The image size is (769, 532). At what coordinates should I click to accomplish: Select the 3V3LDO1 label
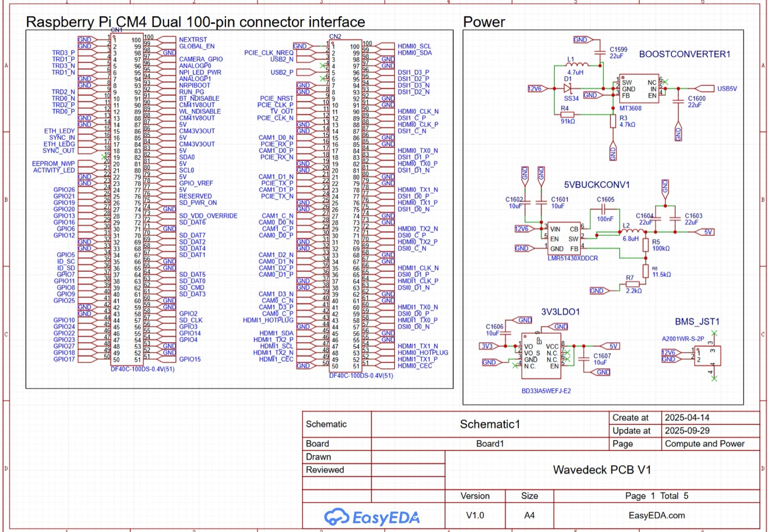tap(560, 312)
